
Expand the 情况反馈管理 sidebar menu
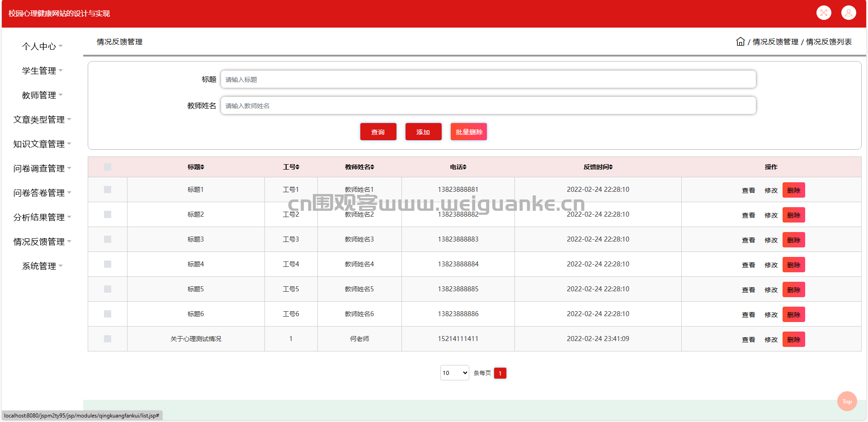pyautogui.click(x=42, y=242)
